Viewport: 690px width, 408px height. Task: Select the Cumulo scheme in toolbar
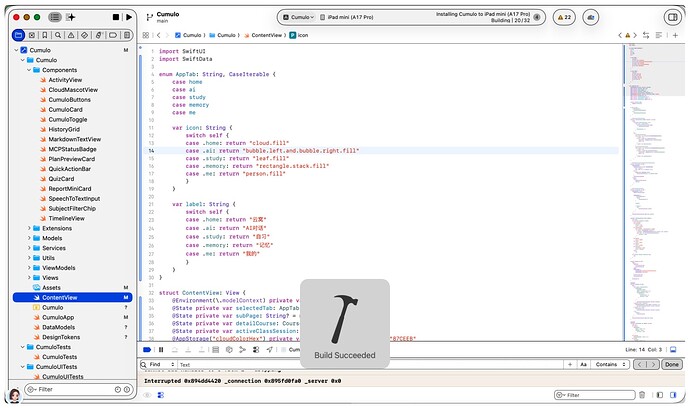299,17
